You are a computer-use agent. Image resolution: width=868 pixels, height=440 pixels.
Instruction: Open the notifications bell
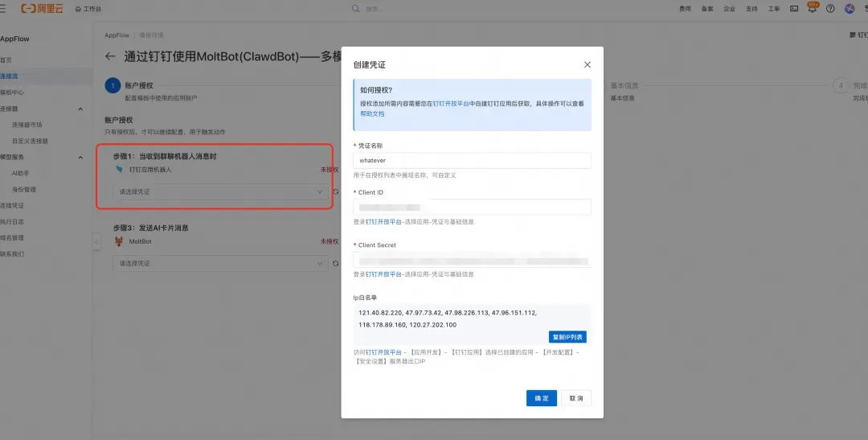tap(812, 9)
